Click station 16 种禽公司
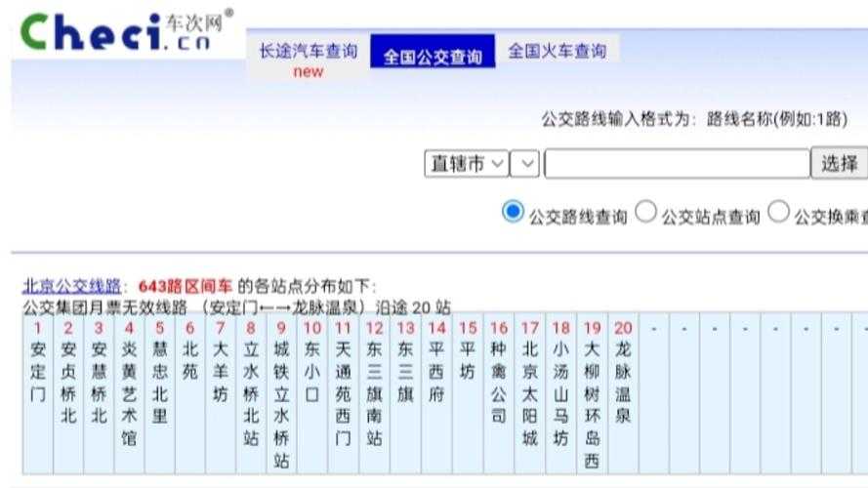 click(x=498, y=383)
